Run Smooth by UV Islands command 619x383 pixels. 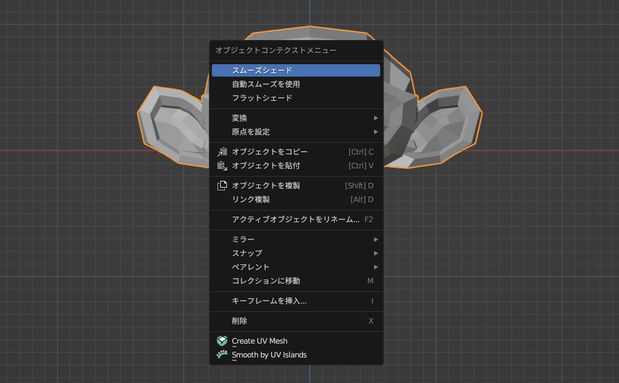coord(296,355)
